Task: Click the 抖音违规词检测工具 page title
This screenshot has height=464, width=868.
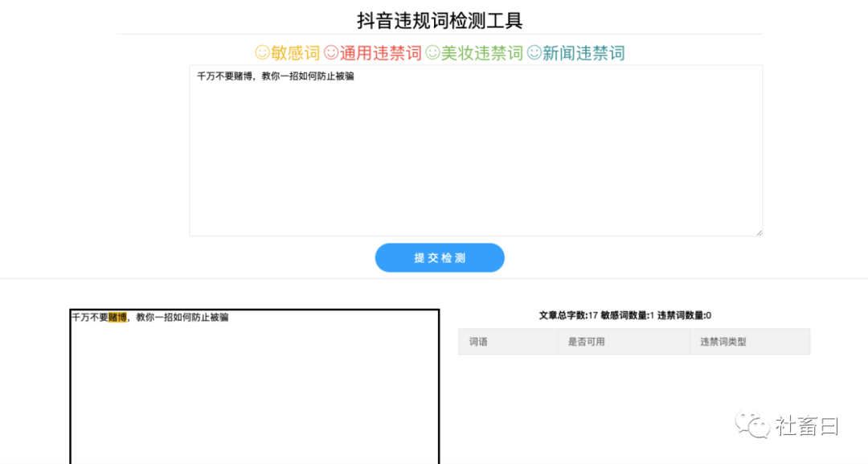Action: pyautogui.click(x=440, y=20)
